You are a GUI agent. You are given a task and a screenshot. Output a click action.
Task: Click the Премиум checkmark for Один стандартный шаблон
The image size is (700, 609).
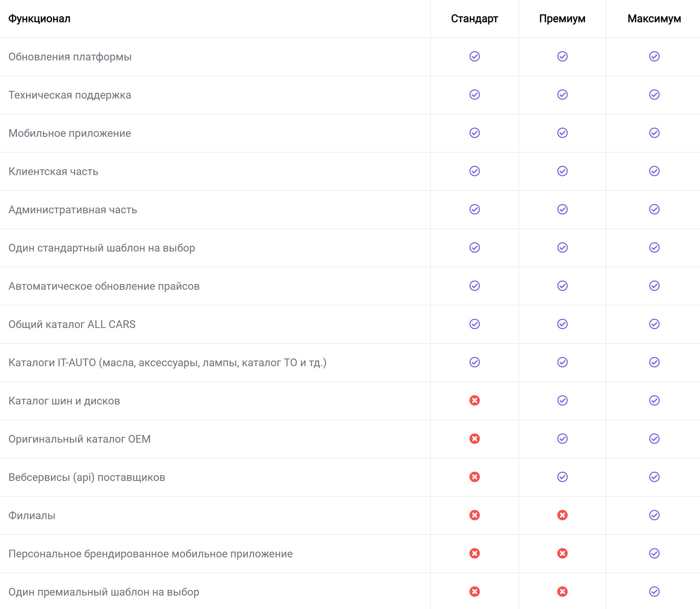562,247
